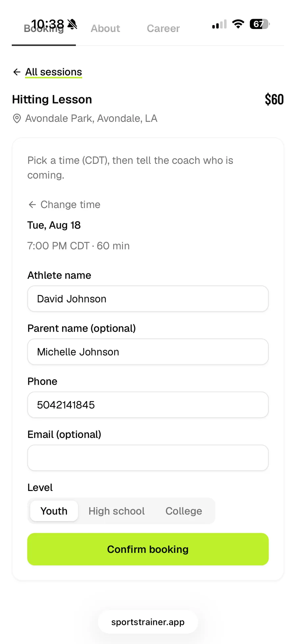The image size is (296, 644).
Task: Switch to the About tab
Action: point(105,29)
